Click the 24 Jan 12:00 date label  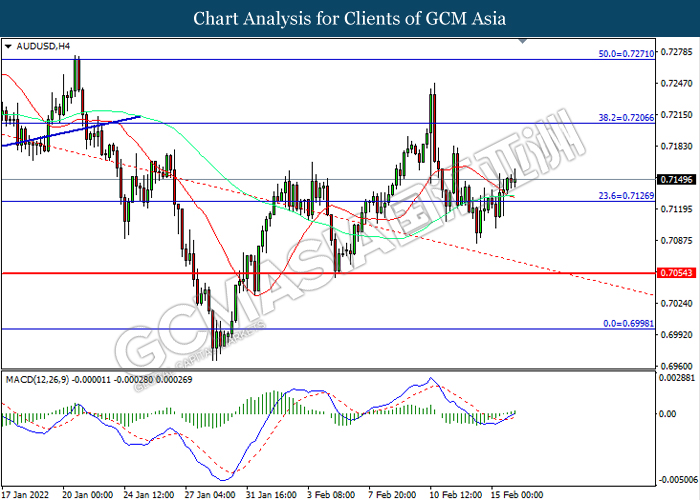[x=149, y=494]
